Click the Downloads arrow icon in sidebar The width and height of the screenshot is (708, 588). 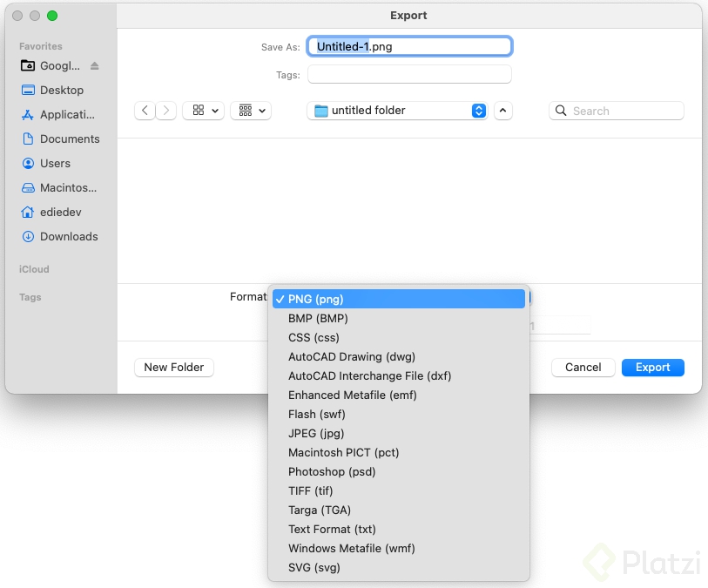click(28, 236)
